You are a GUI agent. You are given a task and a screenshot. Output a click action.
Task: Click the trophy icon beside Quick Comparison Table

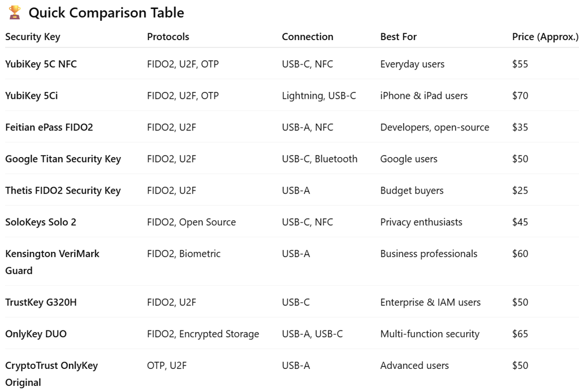tap(15, 12)
